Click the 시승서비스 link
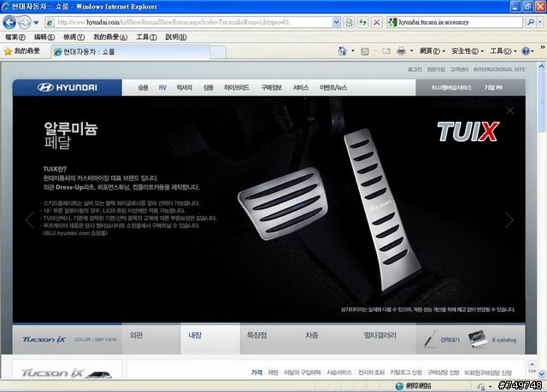 click(x=339, y=372)
